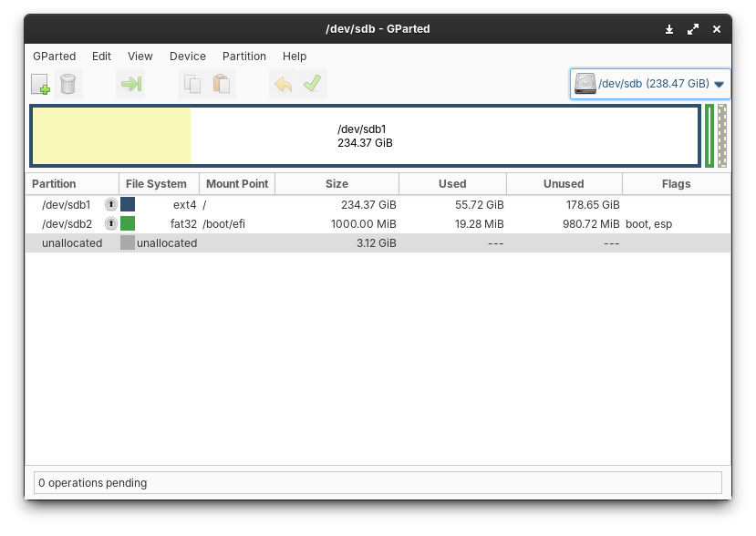Open the Device menu

[187, 57]
